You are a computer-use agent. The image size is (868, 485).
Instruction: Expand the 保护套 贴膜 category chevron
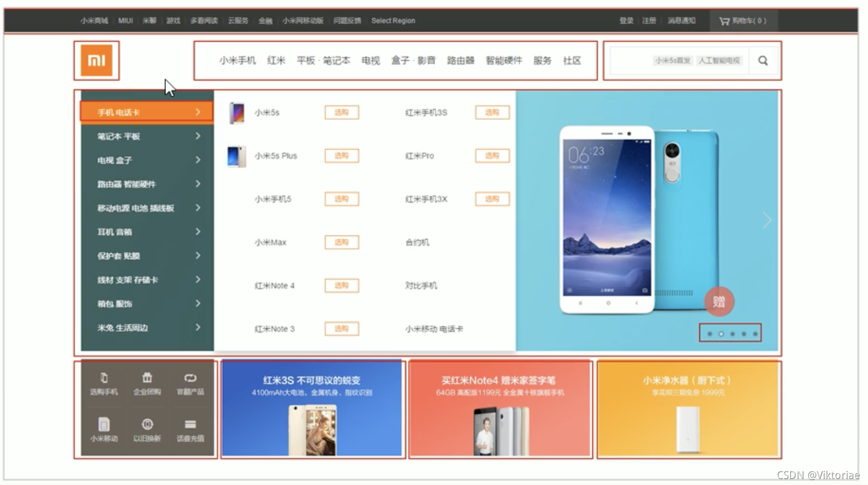[198, 256]
